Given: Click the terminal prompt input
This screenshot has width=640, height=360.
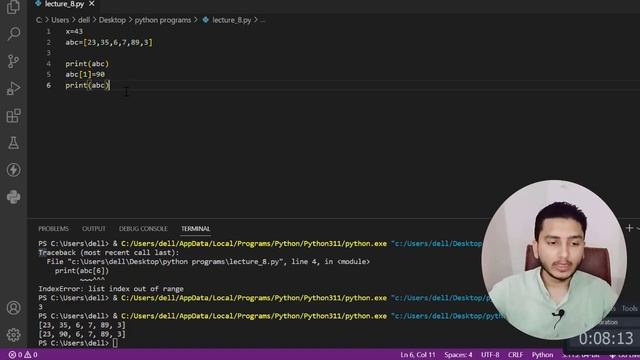Looking at the screenshot, I should click(x=115, y=343).
